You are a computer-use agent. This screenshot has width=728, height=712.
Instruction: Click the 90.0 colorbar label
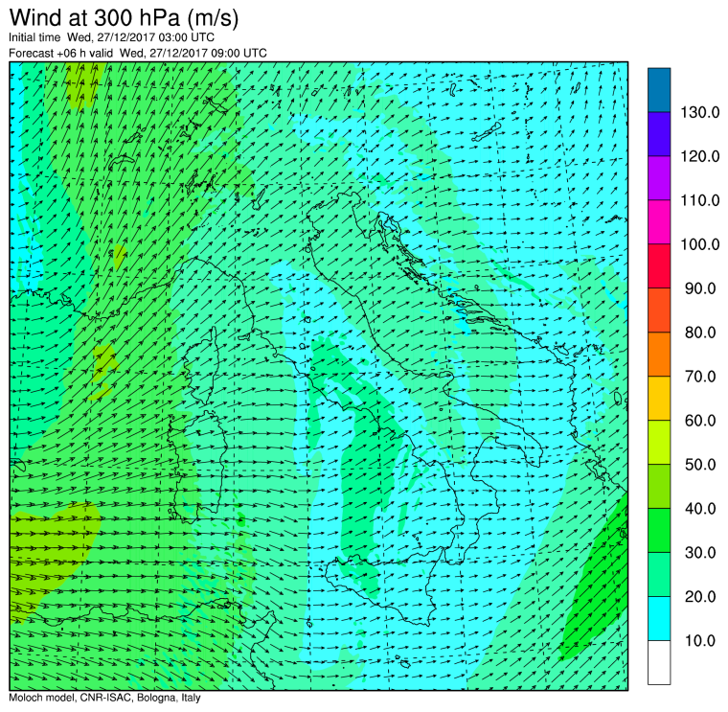700,288
